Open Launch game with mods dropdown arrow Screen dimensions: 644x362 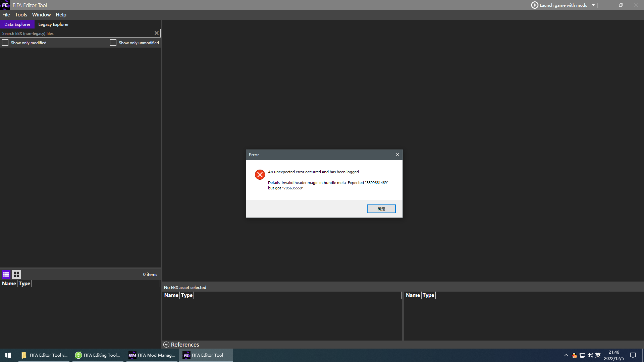593,5
